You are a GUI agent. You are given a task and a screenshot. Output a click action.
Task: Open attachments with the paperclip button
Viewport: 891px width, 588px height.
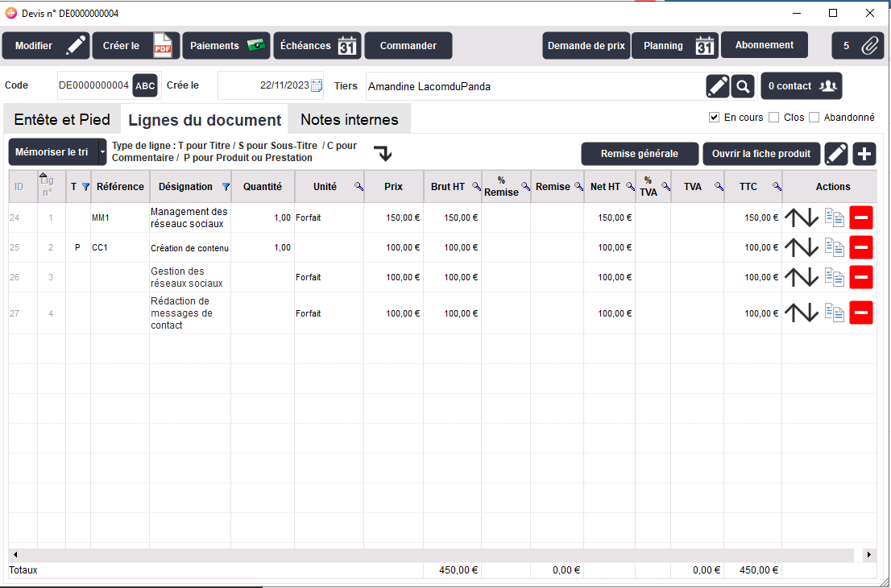pyautogui.click(x=858, y=46)
